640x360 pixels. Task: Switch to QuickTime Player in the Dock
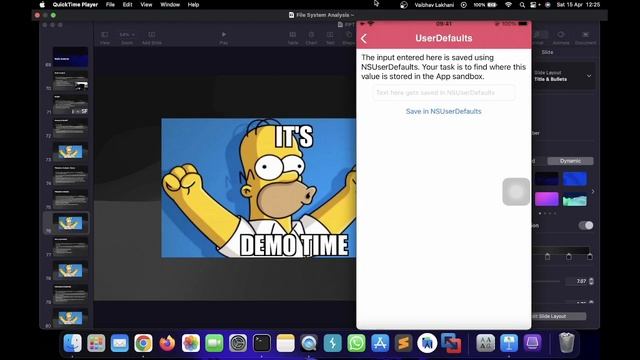click(309, 343)
